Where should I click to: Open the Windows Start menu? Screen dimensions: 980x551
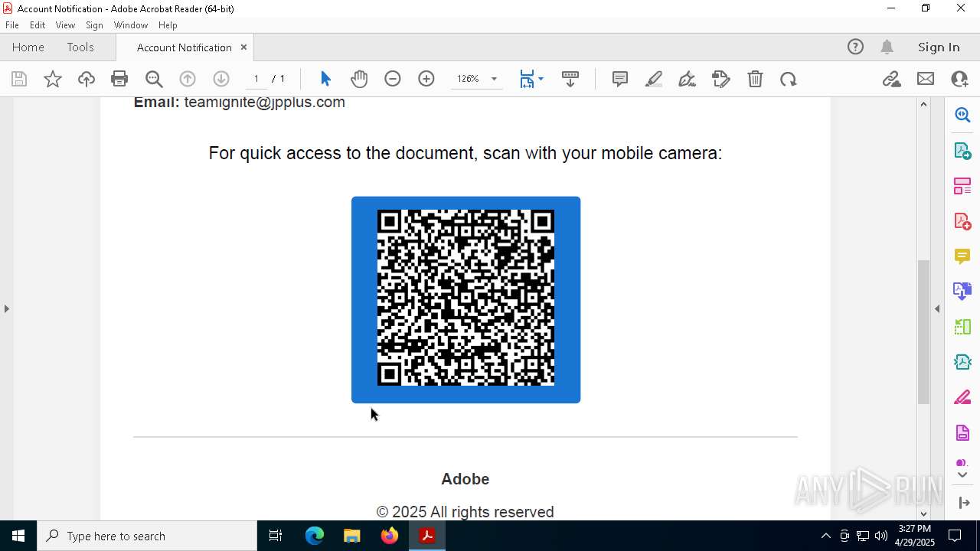18,536
